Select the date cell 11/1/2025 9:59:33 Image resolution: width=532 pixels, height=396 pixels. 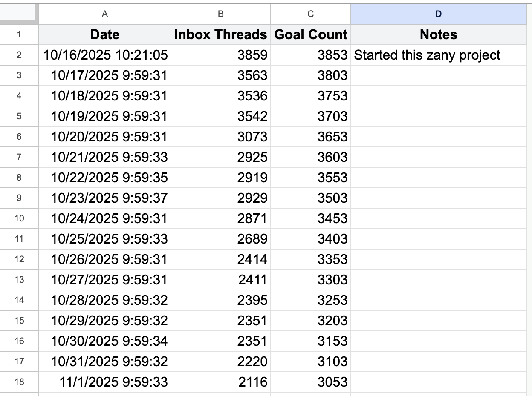coord(105,382)
